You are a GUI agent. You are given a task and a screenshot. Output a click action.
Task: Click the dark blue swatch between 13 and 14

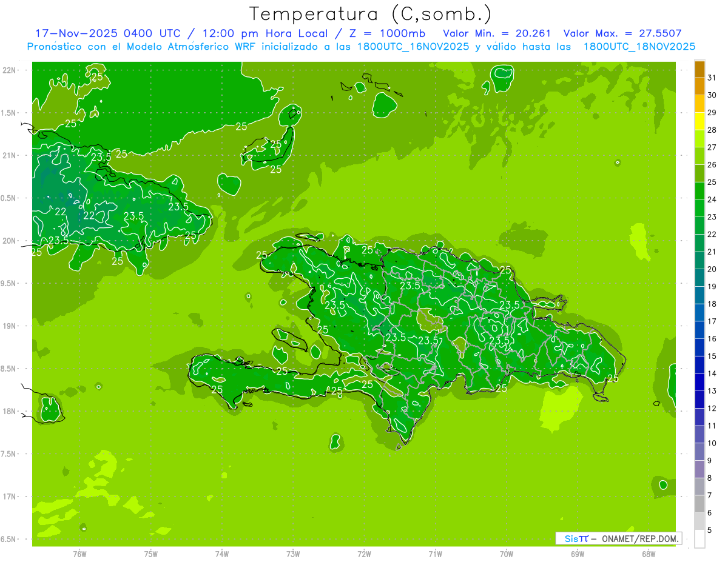pos(699,383)
